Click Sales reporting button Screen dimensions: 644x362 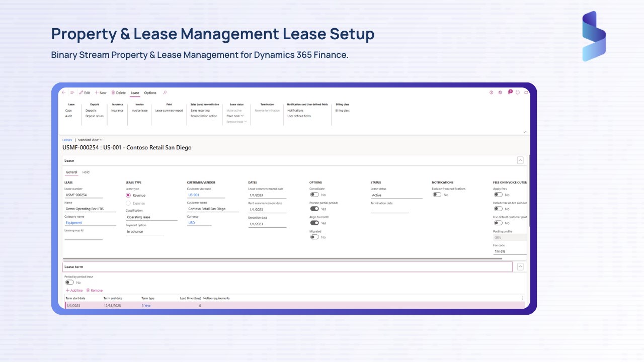[200, 111]
